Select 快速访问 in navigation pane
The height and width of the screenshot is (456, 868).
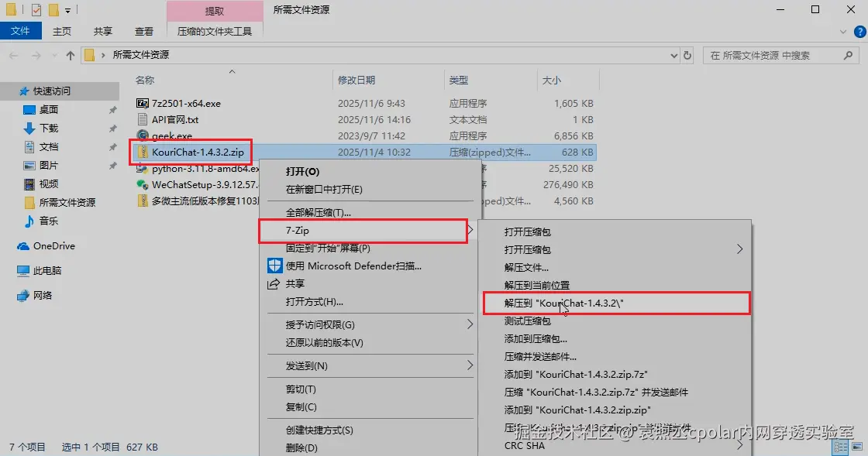point(51,91)
